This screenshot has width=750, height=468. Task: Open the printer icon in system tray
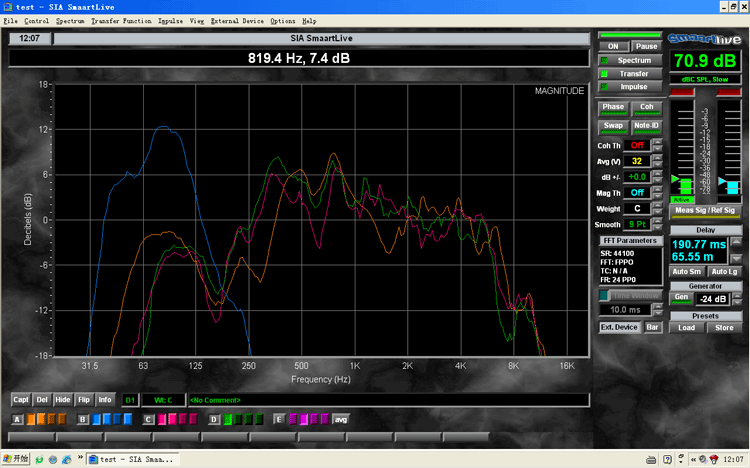pyautogui.click(x=651, y=460)
